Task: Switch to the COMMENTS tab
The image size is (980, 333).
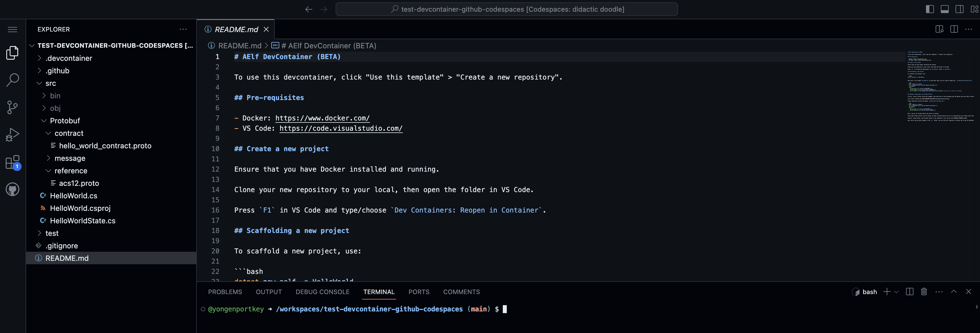Action: pos(462,292)
